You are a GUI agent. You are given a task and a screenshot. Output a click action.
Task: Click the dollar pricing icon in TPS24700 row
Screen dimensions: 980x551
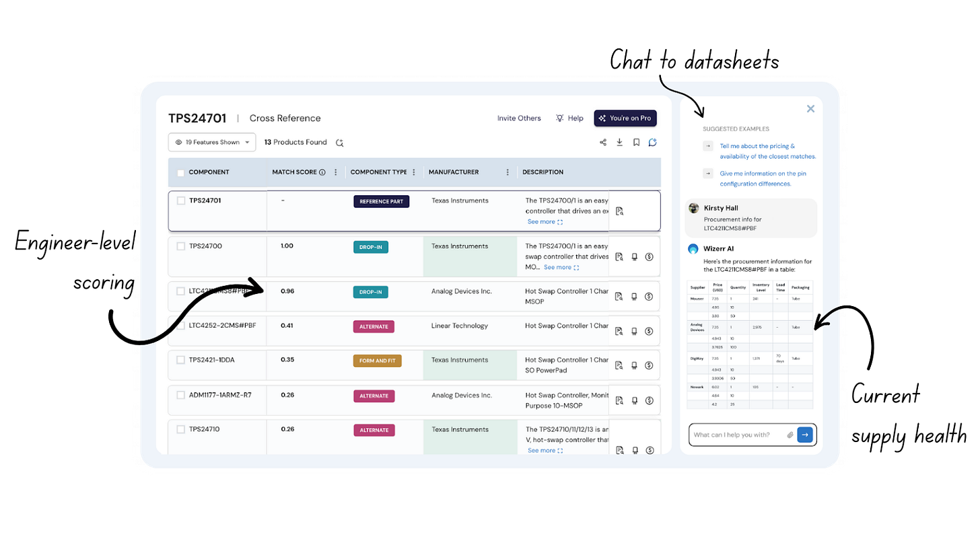[x=650, y=256]
